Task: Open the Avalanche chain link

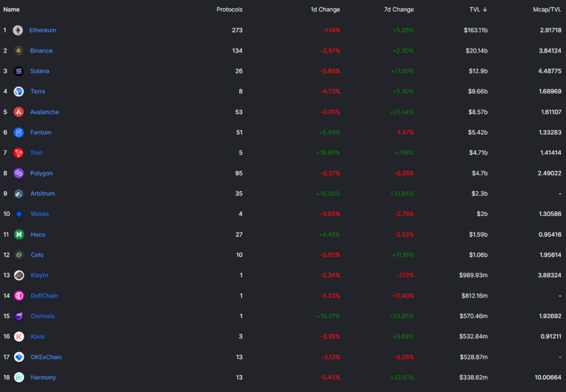Action: click(x=45, y=112)
